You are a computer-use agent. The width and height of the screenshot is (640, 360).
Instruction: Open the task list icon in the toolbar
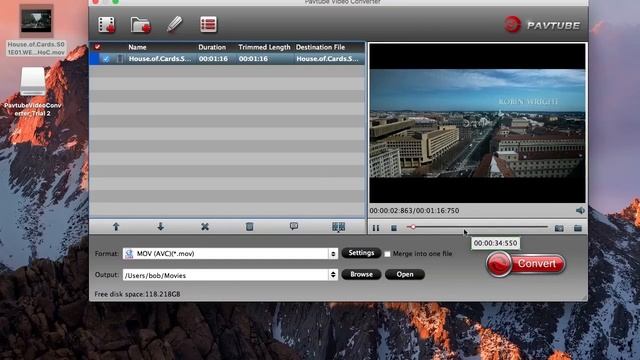(209, 24)
